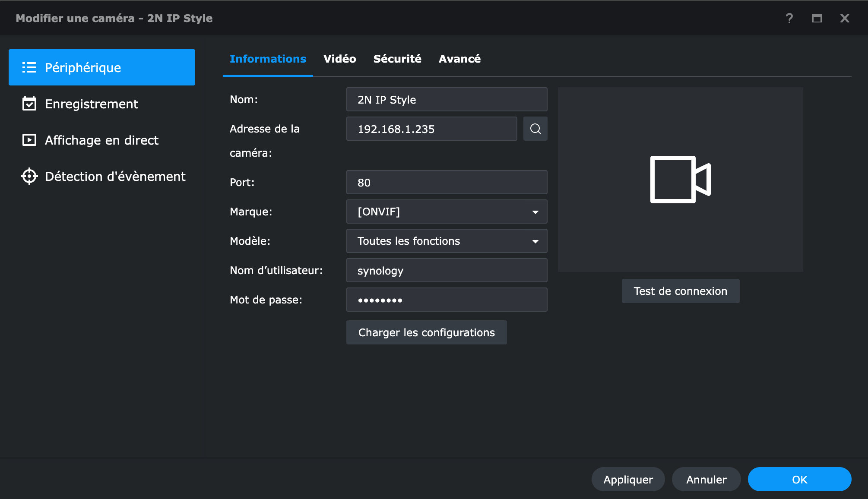Viewport: 868px width, 499px height.
Task: Click the Affichage en direct play icon
Action: tap(29, 140)
